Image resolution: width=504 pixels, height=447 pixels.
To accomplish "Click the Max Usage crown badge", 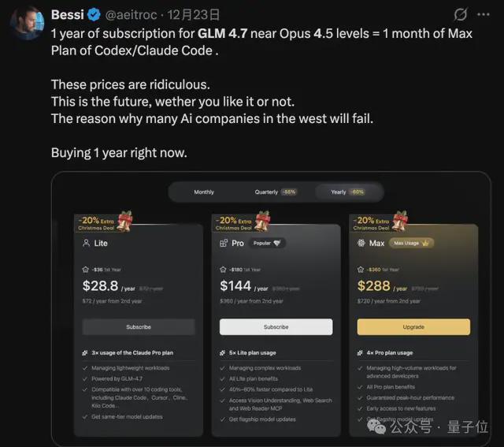I will pos(412,244).
